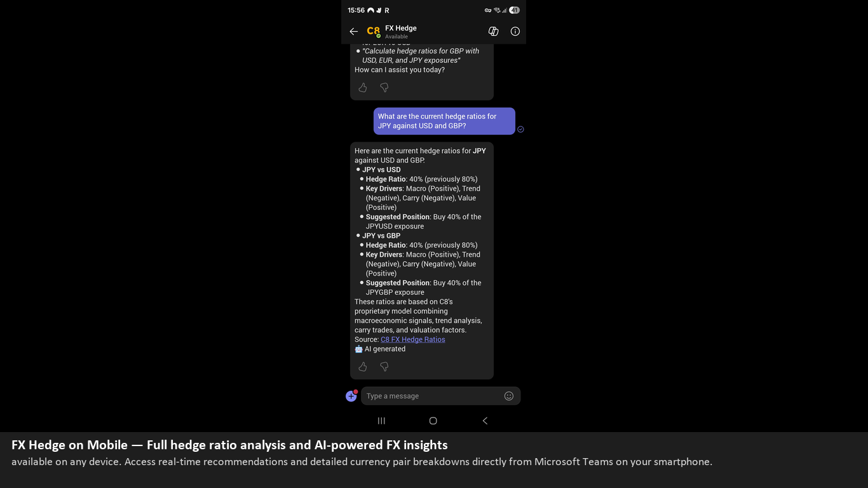Open the FX Hedge chat title

tap(401, 28)
